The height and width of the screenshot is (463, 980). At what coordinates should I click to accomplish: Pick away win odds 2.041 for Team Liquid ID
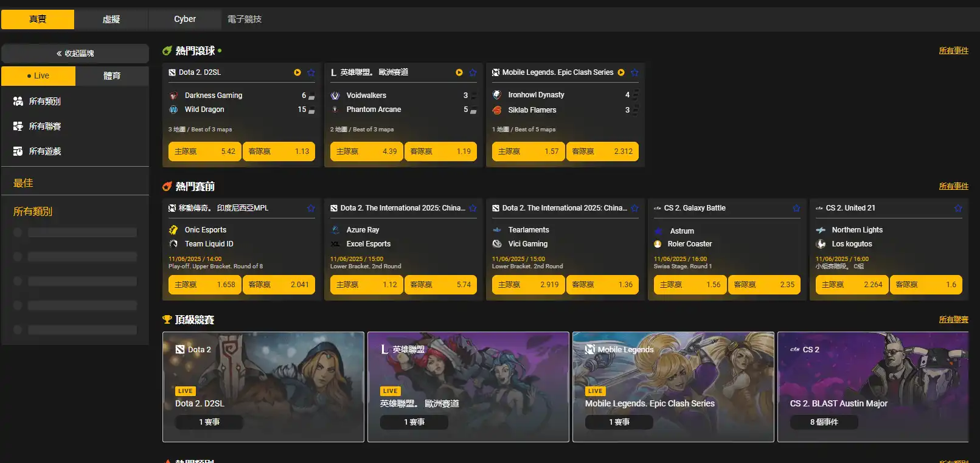point(279,285)
